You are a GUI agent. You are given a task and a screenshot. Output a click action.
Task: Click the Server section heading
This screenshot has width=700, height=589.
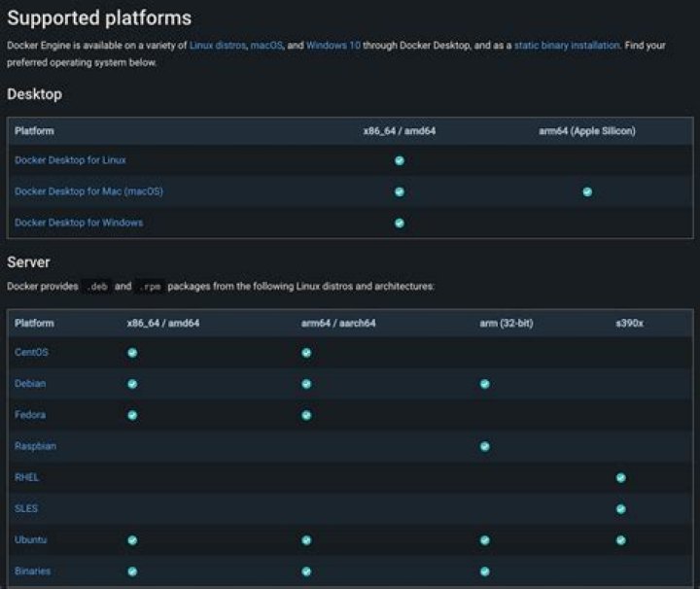[28, 261]
